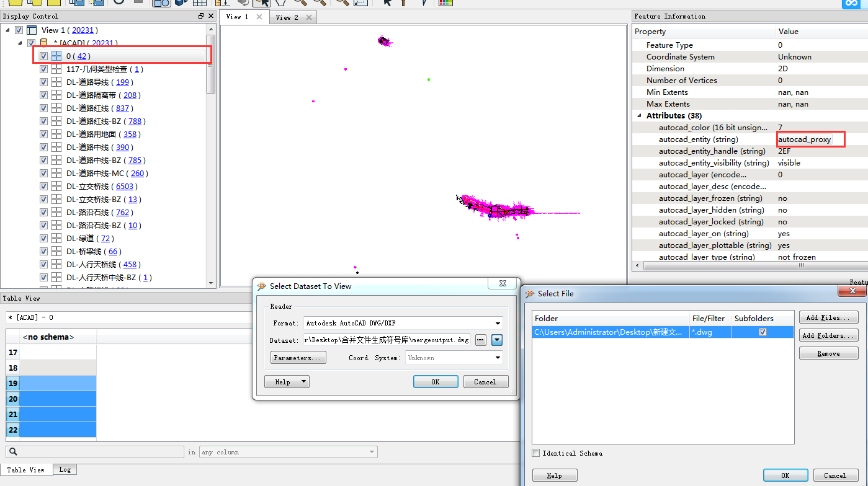Enable the Identical Schema checkbox

536,453
